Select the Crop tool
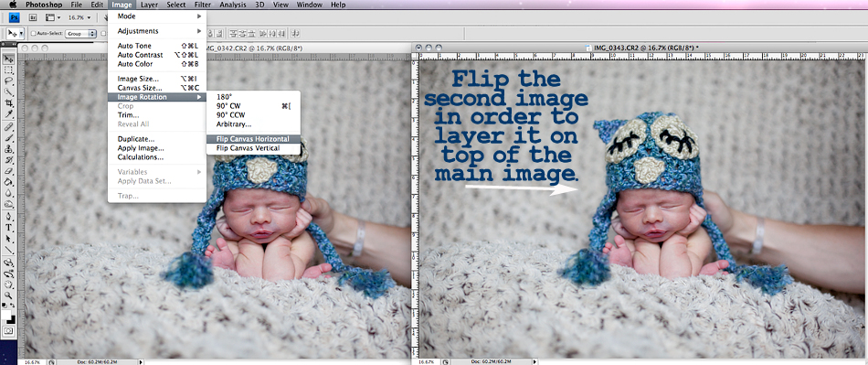This screenshot has width=868, height=365. click(x=9, y=103)
